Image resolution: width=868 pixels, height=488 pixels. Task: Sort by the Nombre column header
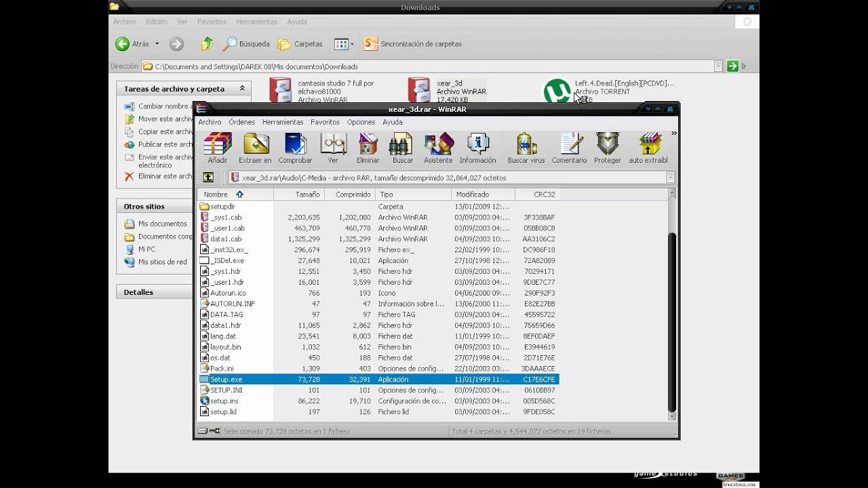[x=235, y=195]
